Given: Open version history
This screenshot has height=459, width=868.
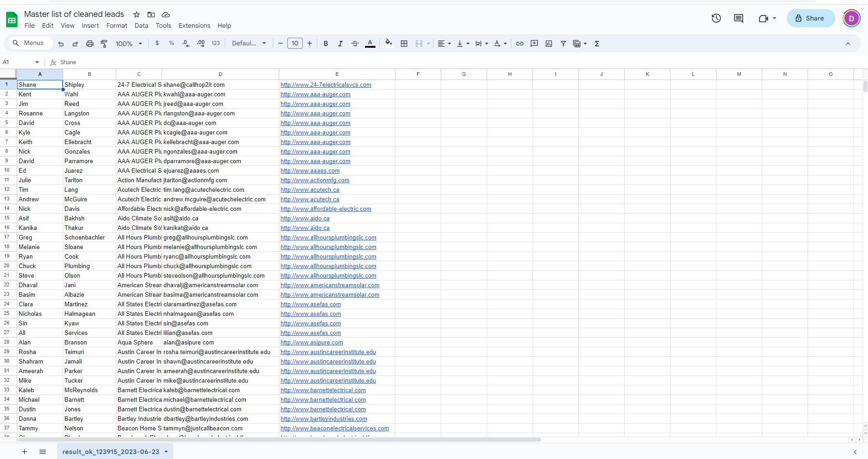Looking at the screenshot, I should coord(716,18).
